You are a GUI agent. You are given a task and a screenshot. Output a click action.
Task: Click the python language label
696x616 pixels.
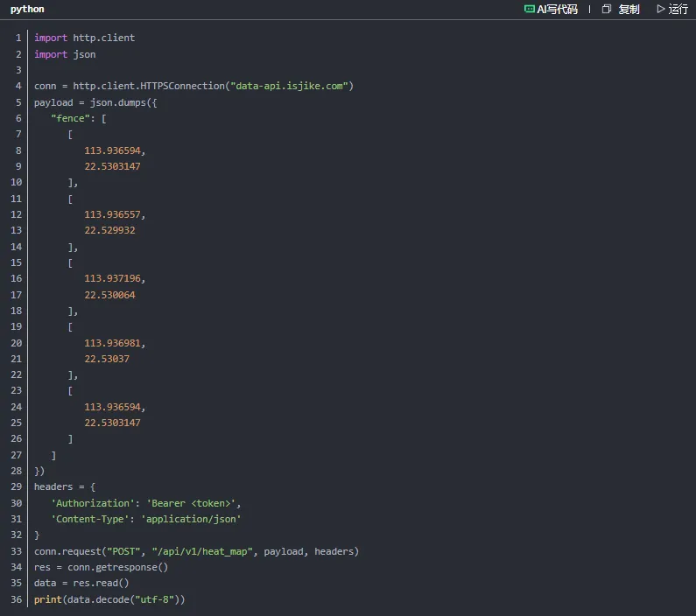tap(27, 9)
